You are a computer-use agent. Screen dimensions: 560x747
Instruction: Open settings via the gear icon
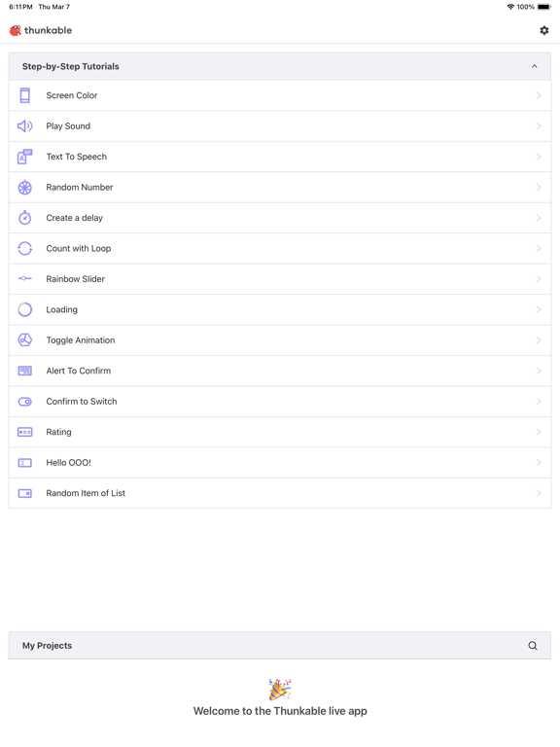pyautogui.click(x=543, y=30)
